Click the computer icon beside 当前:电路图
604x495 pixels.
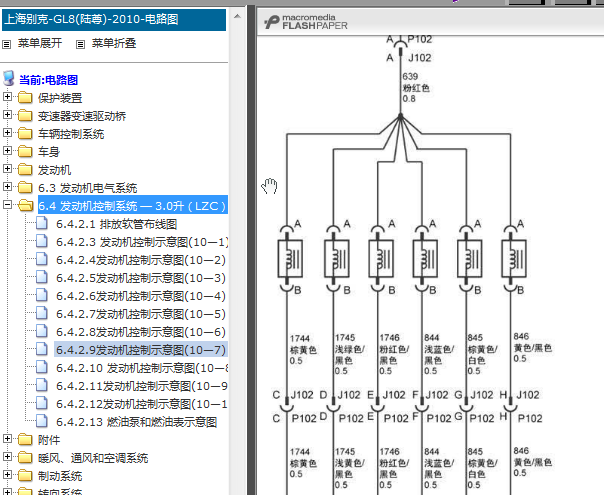coord(9,78)
